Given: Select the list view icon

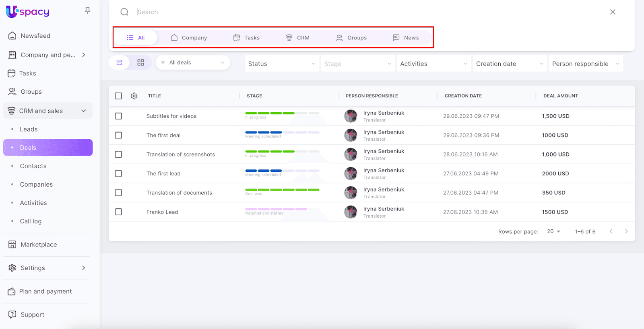Looking at the screenshot, I should click(x=119, y=63).
